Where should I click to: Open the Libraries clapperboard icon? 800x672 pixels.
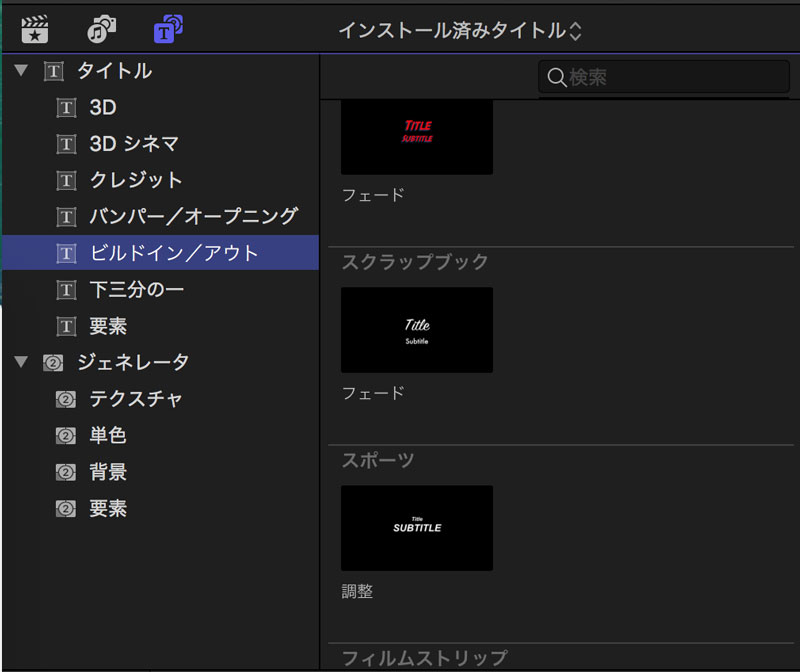click(35, 29)
